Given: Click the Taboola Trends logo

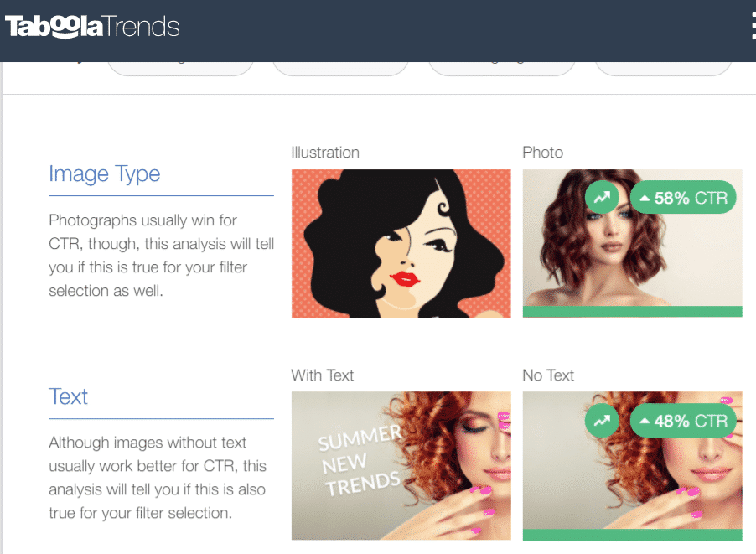Looking at the screenshot, I should 92,27.
